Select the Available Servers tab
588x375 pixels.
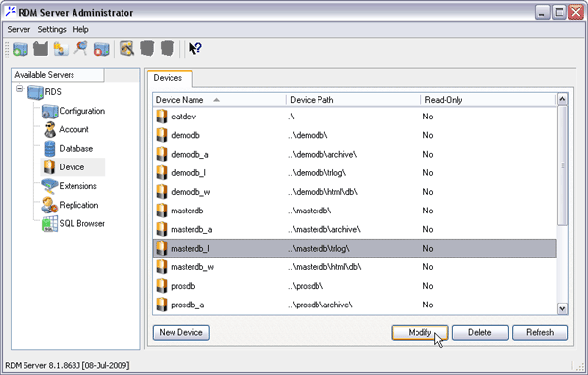(58, 75)
